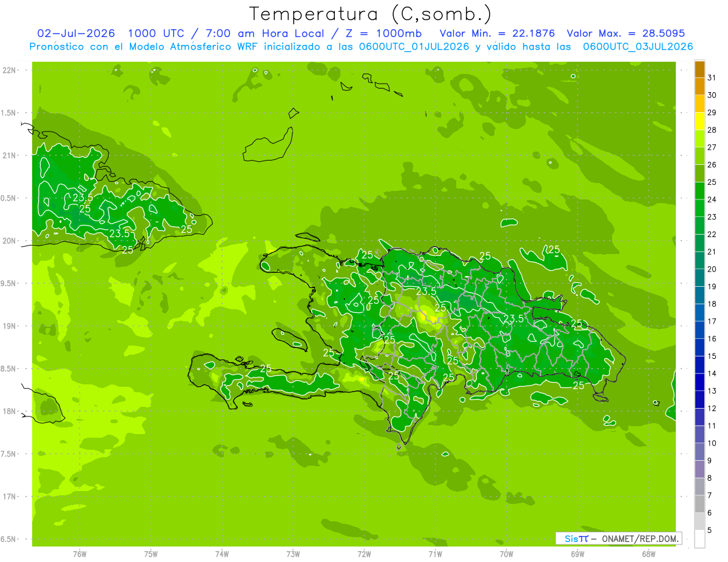Screen dimensions: 728x562
Task: Click the "72W" longitude label
Action: pyautogui.click(x=364, y=554)
